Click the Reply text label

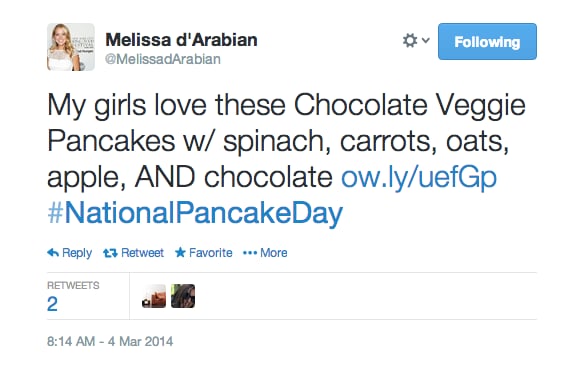77,253
